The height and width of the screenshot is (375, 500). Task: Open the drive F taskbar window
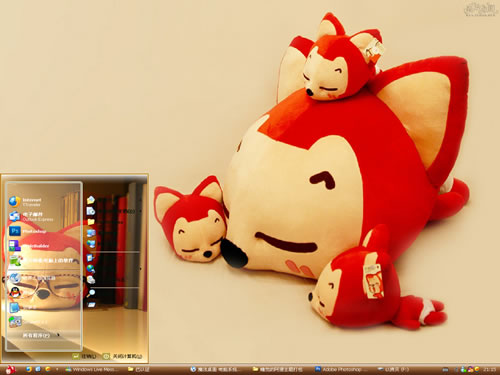393,369
